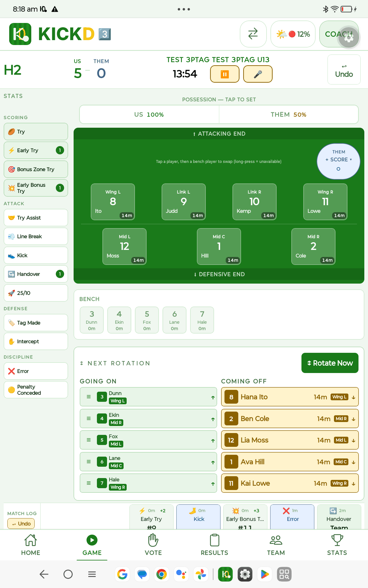Move Lane up in going-on list
Screen dimensions: 368x588
[213, 462]
